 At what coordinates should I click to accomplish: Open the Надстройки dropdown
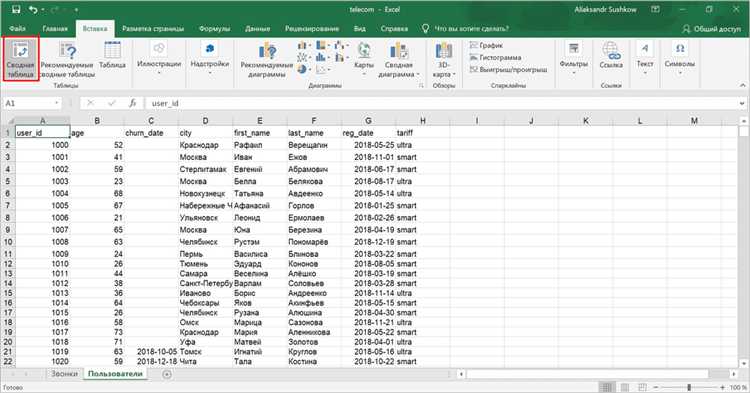tap(210, 58)
